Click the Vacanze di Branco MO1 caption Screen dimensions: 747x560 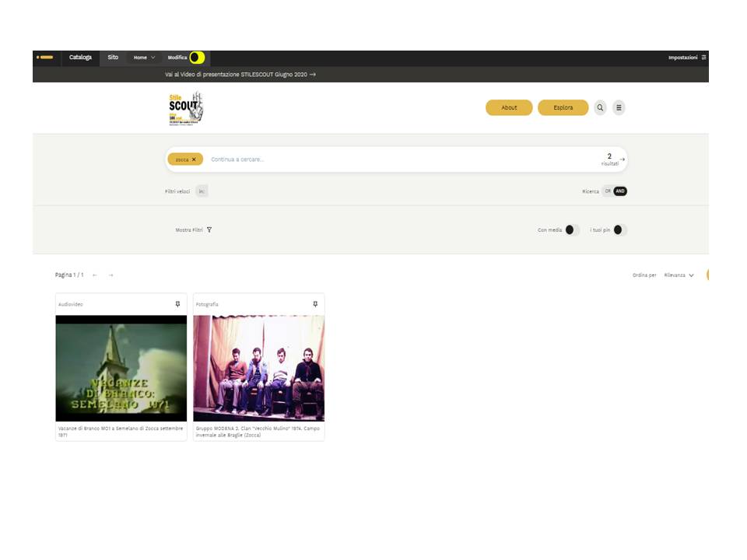pyautogui.click(x=121, y=432)
